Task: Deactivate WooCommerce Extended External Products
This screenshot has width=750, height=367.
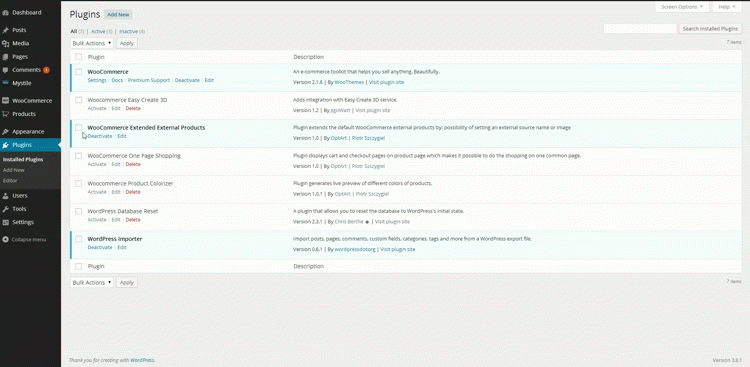Action: [100, 136]
